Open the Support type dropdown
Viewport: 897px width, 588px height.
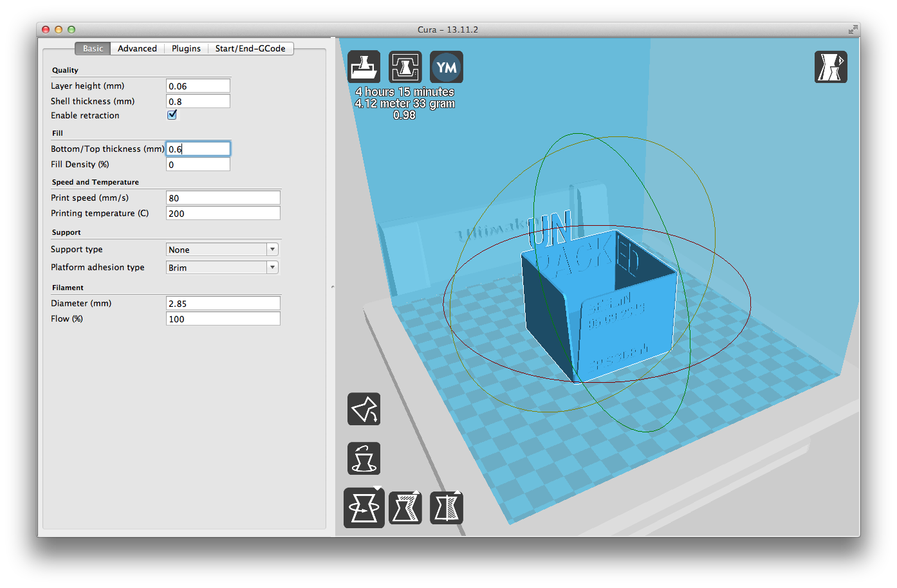[223, 250]
